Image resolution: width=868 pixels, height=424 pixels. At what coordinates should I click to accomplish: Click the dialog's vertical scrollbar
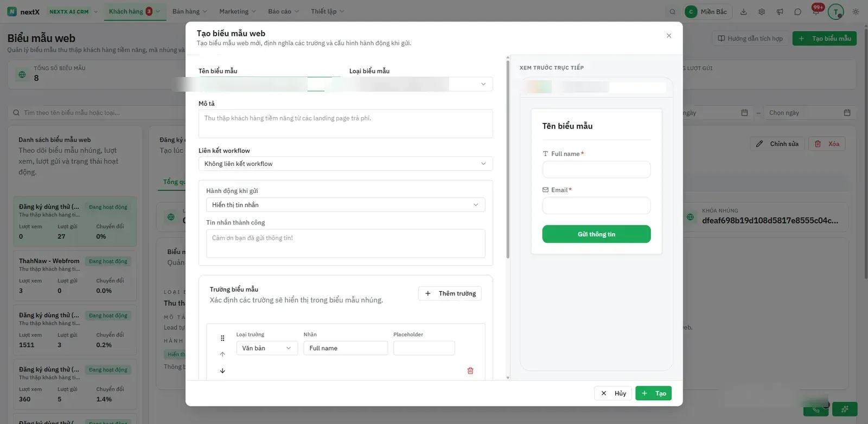[508, 160]
